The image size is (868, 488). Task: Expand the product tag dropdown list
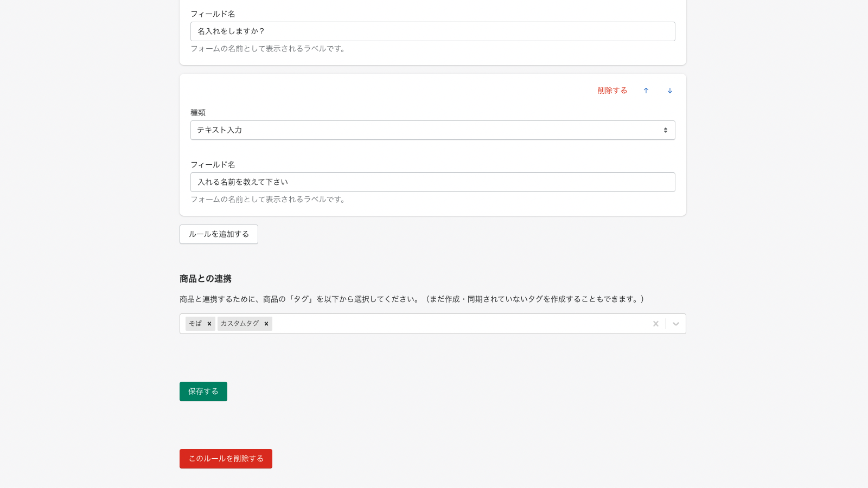[676, 324]
